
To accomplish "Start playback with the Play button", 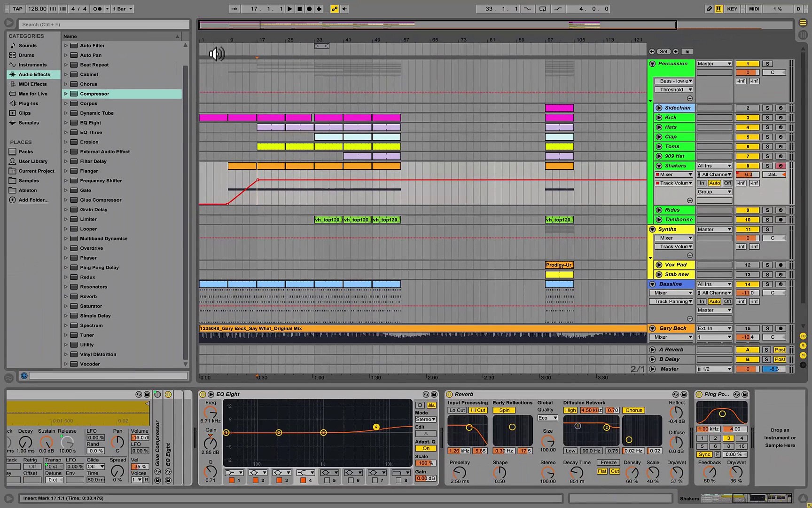I will [290, 9].
